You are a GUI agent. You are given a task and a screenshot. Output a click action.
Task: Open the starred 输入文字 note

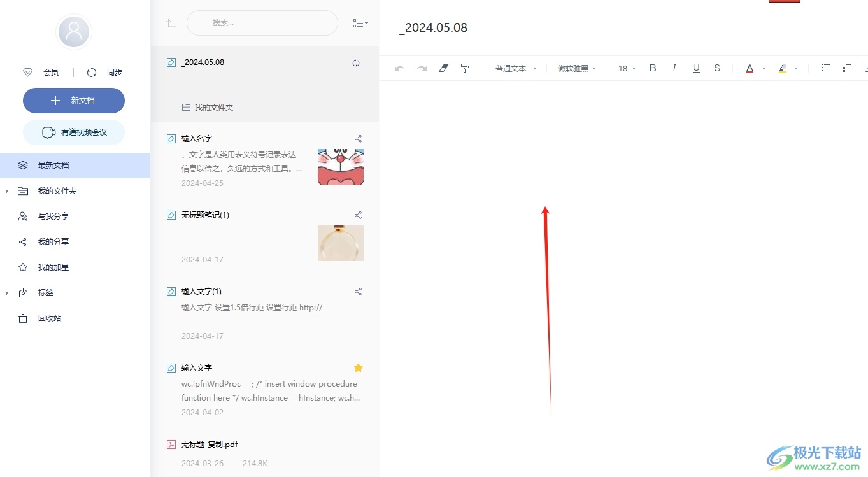265,390
